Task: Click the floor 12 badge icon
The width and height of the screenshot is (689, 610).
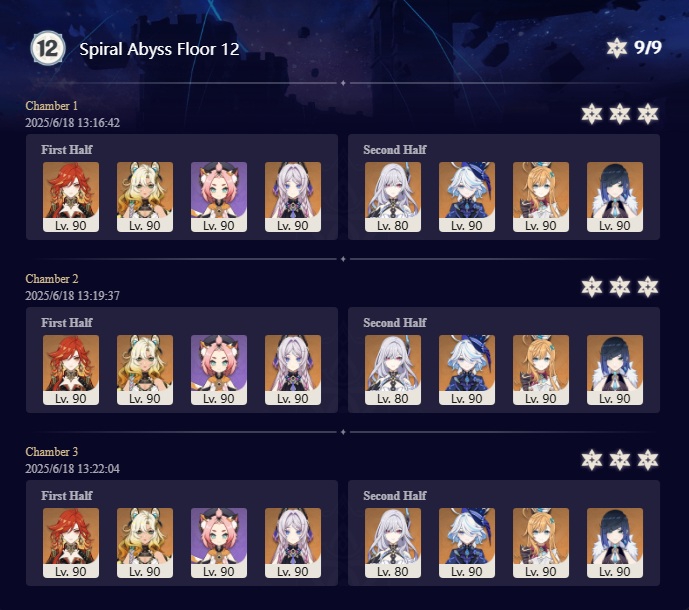Action: tap(48, 48)
